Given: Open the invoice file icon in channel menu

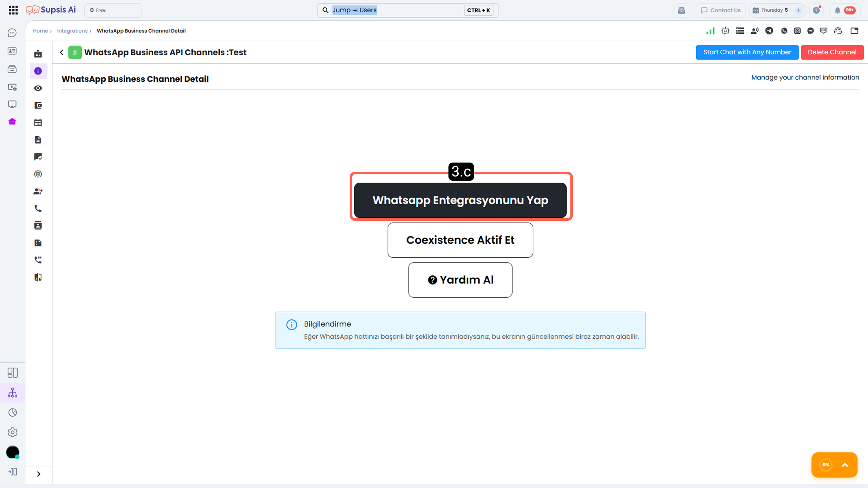Looking at the screenshot, I should [x=38, y=243].
